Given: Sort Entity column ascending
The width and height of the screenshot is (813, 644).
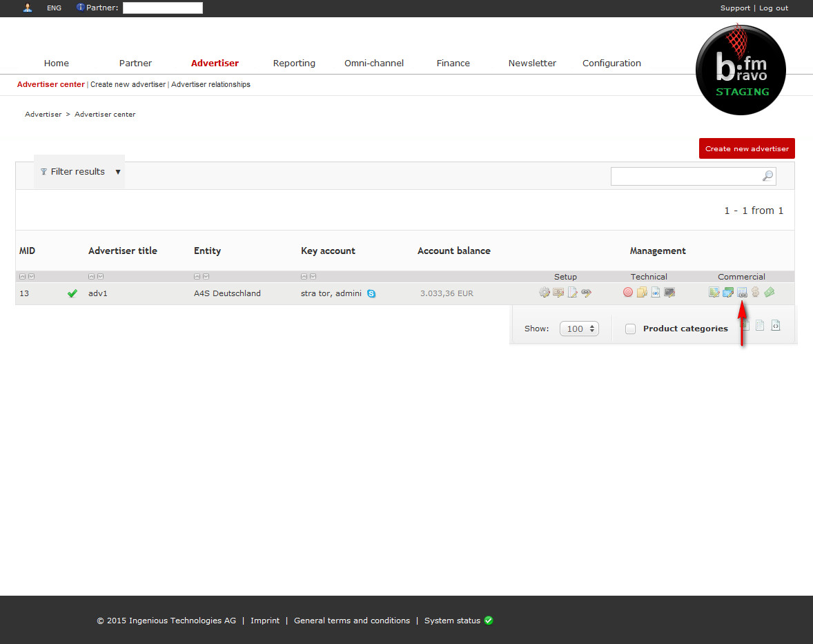Looking at the screenshot, I should 197,276.
